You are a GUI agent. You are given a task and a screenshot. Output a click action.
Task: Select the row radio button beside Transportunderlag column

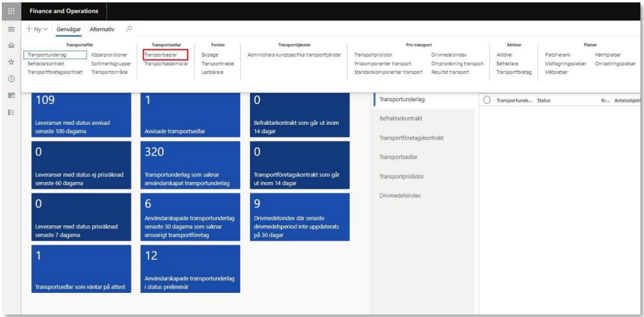coord(487,100)
